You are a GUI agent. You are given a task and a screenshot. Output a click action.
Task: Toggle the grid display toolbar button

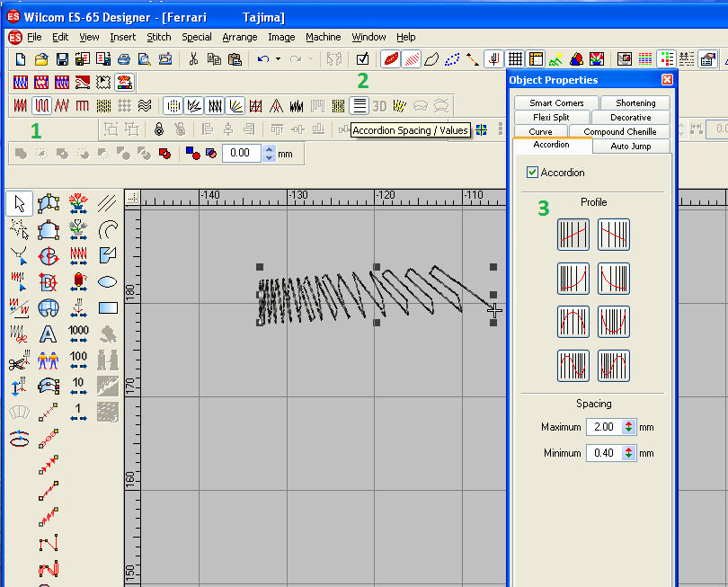point(515,59)
